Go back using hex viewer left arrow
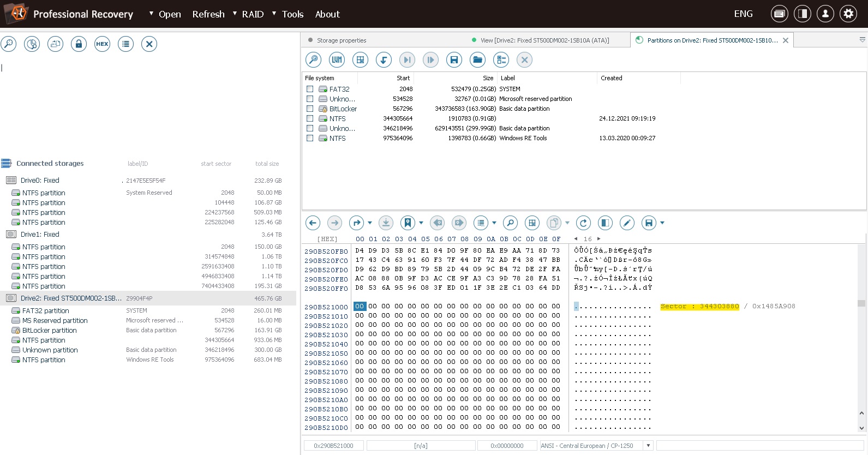The height and width of the screenshot is (455, 868). coord(313,223)
